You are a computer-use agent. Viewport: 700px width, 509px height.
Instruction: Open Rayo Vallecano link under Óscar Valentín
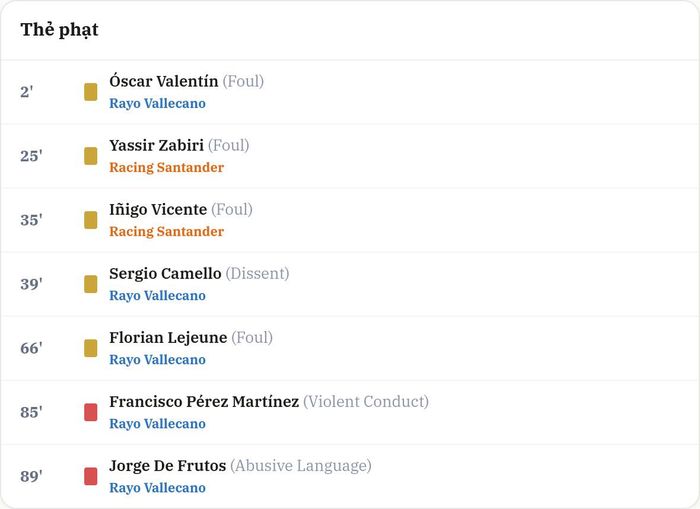click(158, 104)
